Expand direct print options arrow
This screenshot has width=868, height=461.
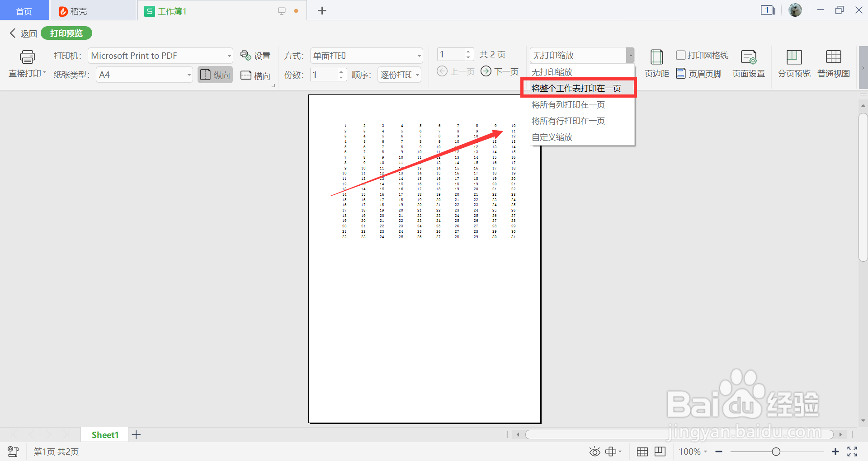(44, 72)
